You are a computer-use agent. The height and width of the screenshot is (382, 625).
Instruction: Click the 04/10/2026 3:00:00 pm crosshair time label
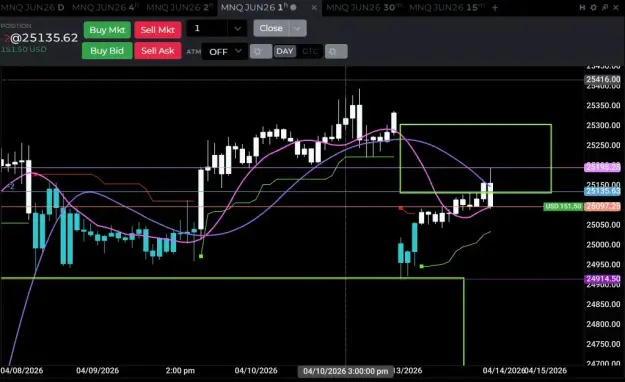click(345, 371)
